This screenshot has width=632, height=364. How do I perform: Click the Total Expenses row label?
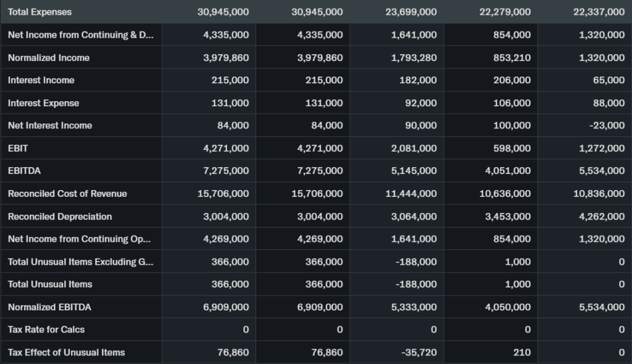click(x=39, y=12)
